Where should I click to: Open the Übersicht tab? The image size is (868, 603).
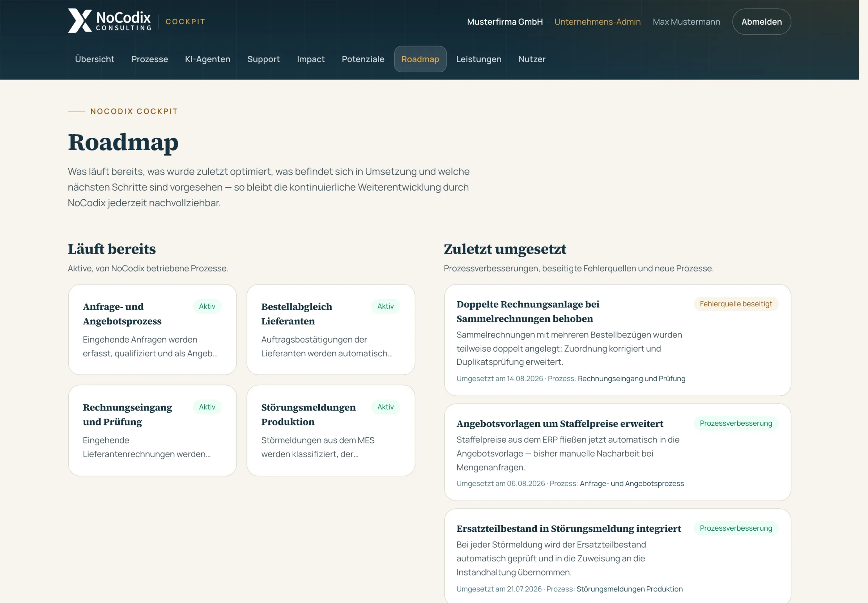tap(94, 59)
